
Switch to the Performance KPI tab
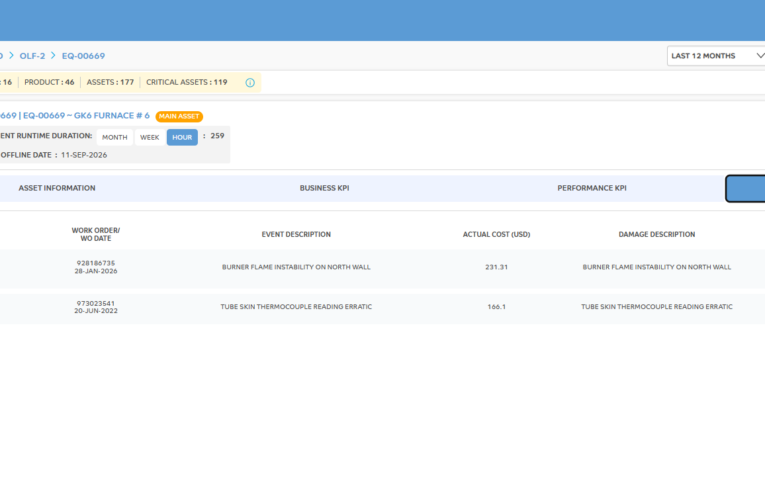[592, 188]
